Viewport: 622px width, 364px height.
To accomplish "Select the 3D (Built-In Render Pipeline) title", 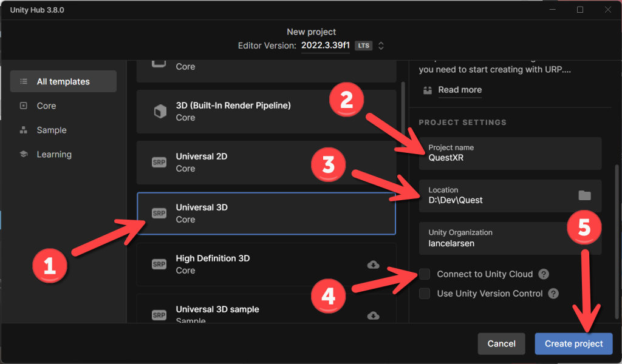I will pyautogui.click(x=233, y=106).
